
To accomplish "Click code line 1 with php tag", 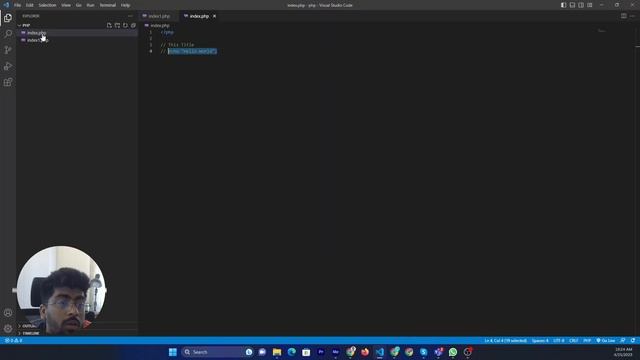I will (x=167, y=32).
